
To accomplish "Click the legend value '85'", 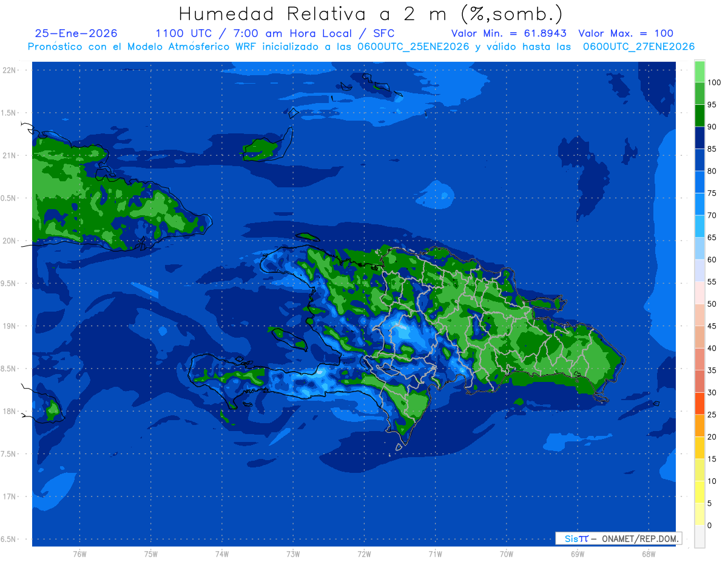I will pyautogui.click(x=712, y=149).
